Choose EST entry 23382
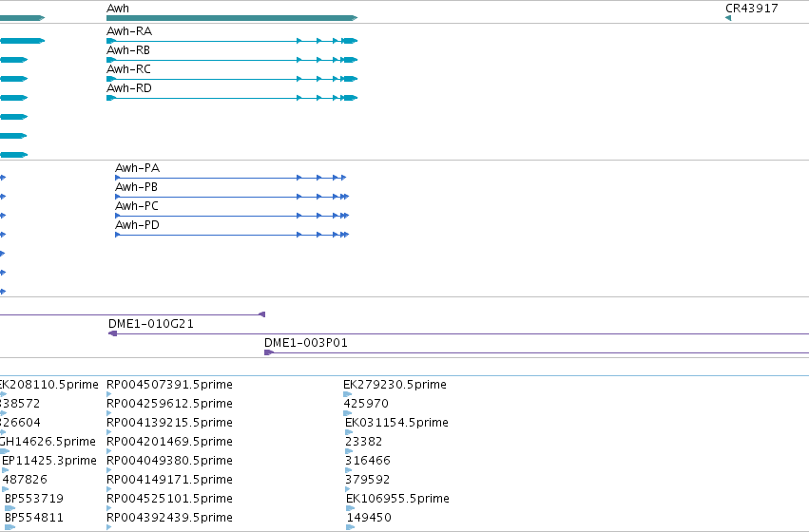The image size is (809, 532). (364, 442)
